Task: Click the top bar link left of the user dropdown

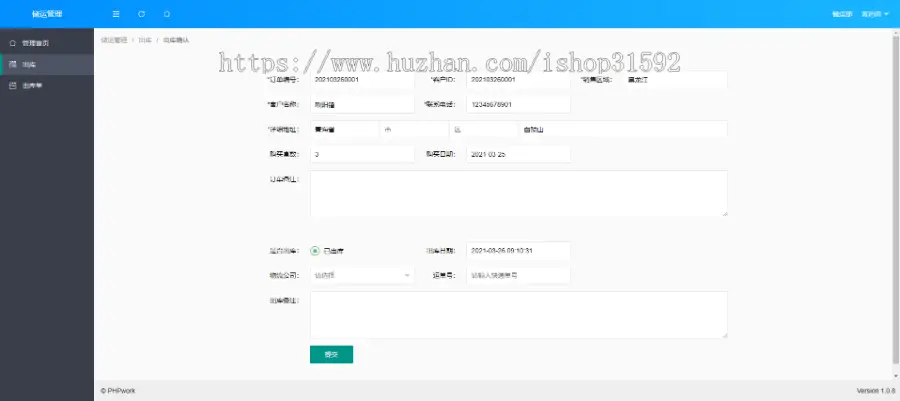Action: (841, 14)
